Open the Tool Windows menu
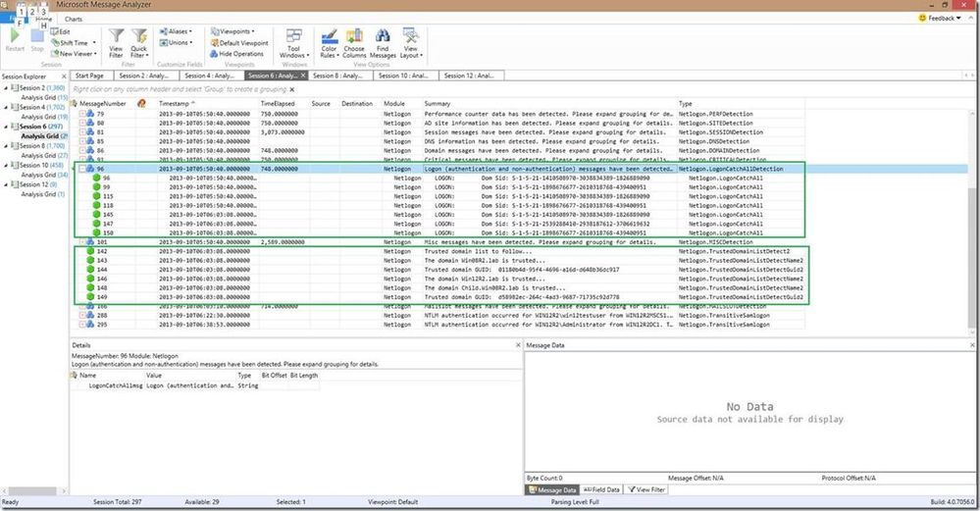The height and width of the screenshot is (511, 980). 293,42
